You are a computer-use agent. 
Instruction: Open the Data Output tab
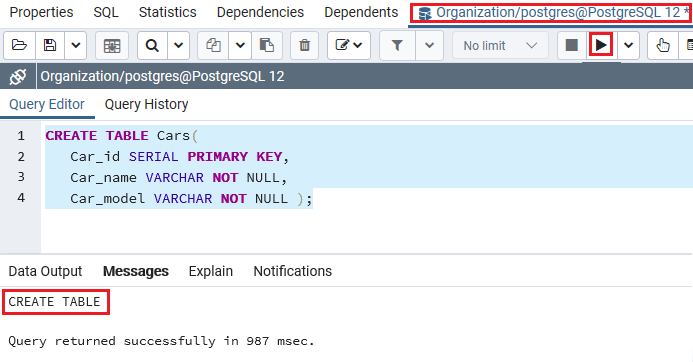coord(46,271)
